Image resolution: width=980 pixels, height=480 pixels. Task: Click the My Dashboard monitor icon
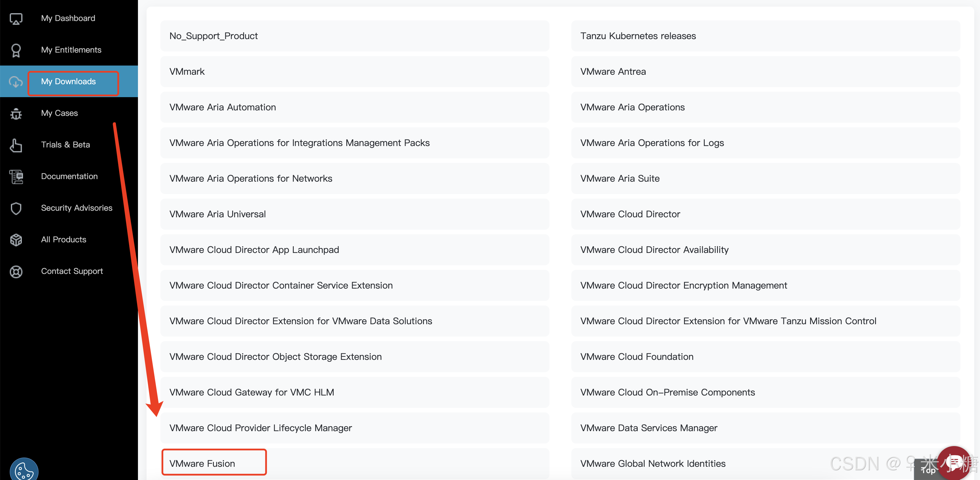16,19
